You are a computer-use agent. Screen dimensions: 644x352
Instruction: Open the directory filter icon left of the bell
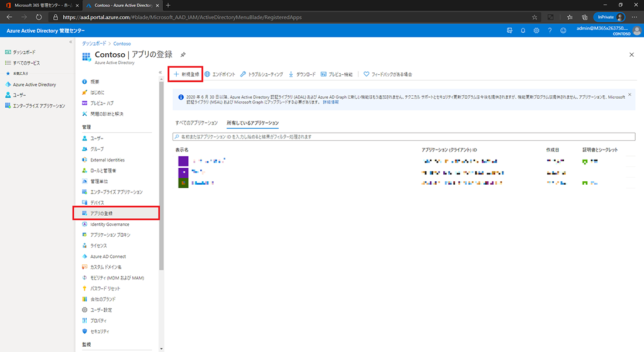click(509, 30)
